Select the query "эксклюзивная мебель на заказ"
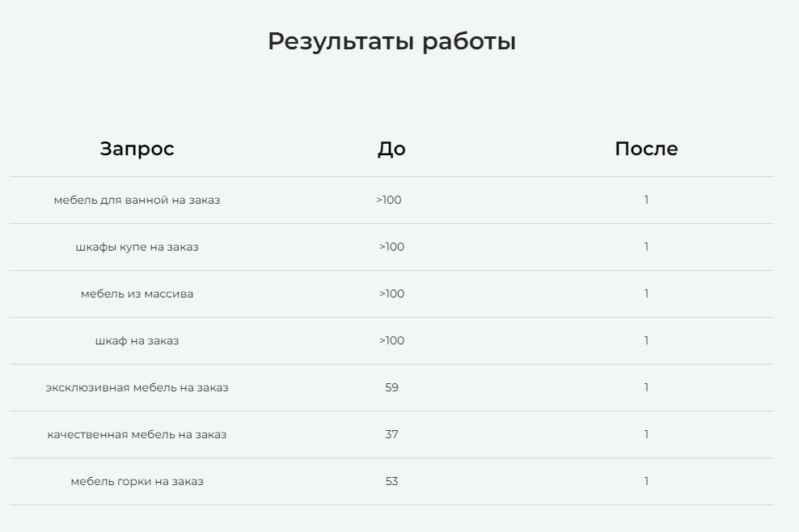Image resolution: width=799 pixels, height=532 pixels. 137,387
